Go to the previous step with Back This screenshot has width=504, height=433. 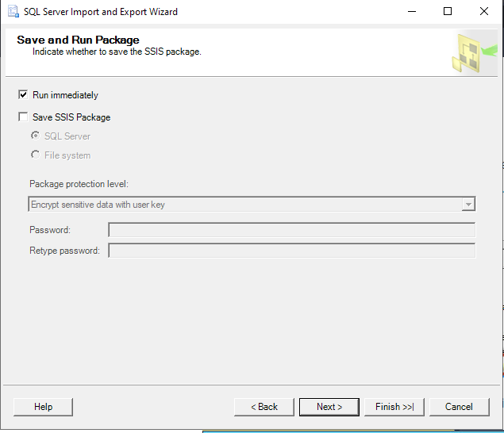click(264, 407)
